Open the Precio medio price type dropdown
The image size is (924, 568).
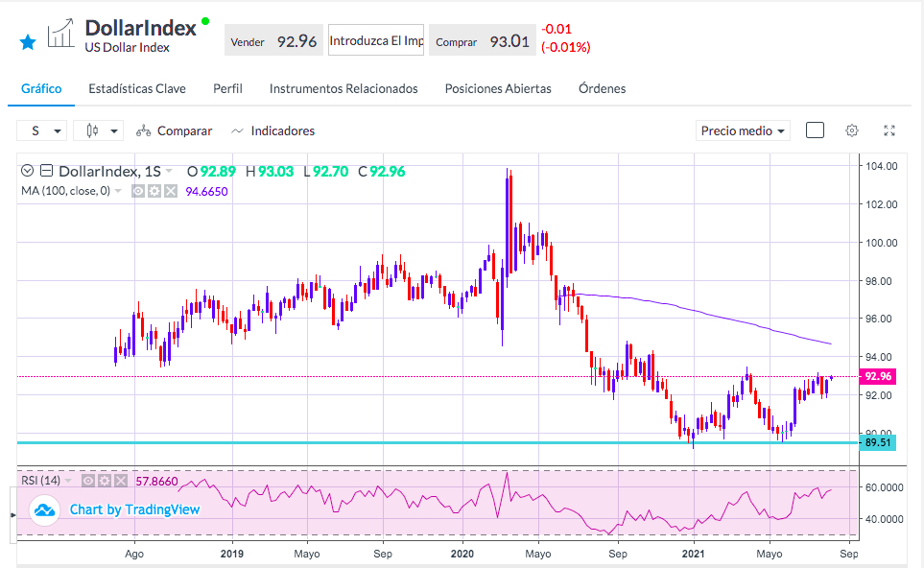tap(742, 130)
